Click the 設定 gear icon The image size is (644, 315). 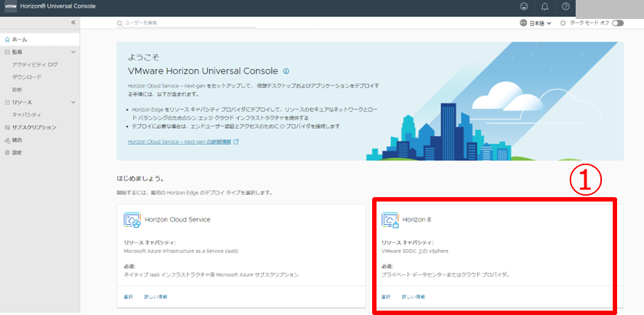(7, 153)
